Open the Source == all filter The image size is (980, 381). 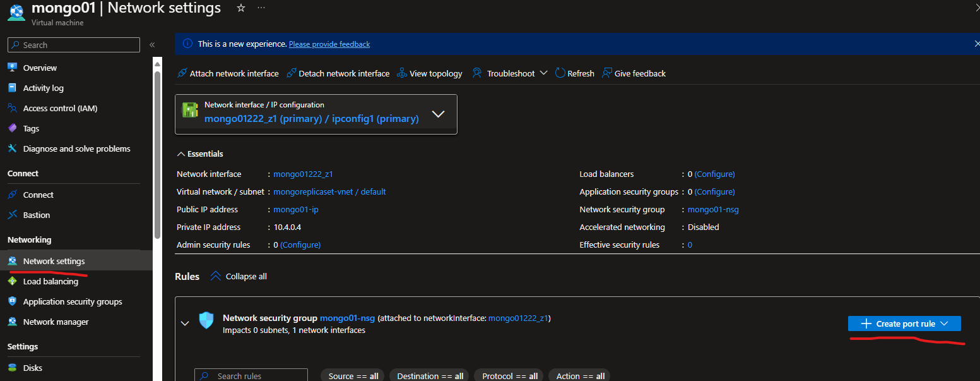tap(353, 376)
